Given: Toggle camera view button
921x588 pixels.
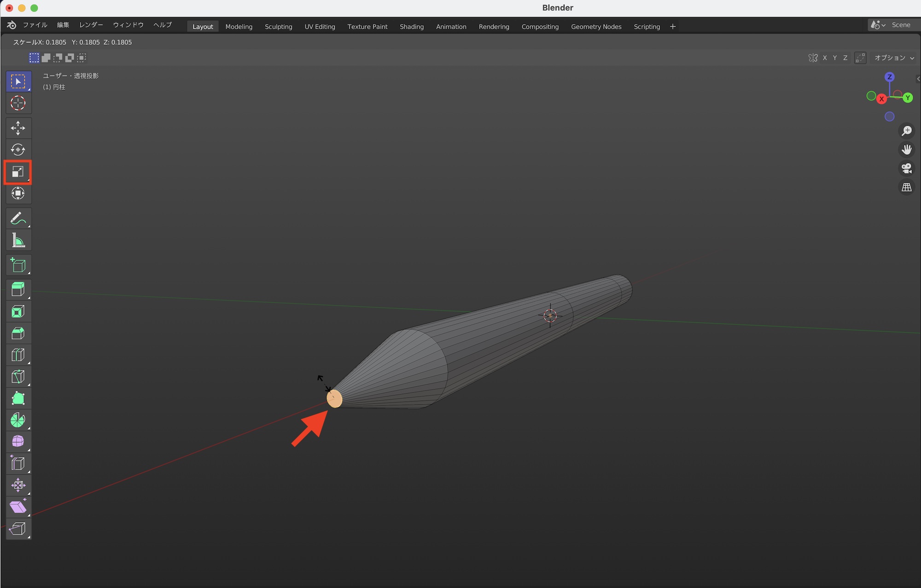Looking at the screenshot, I should [x=906, y=169].
